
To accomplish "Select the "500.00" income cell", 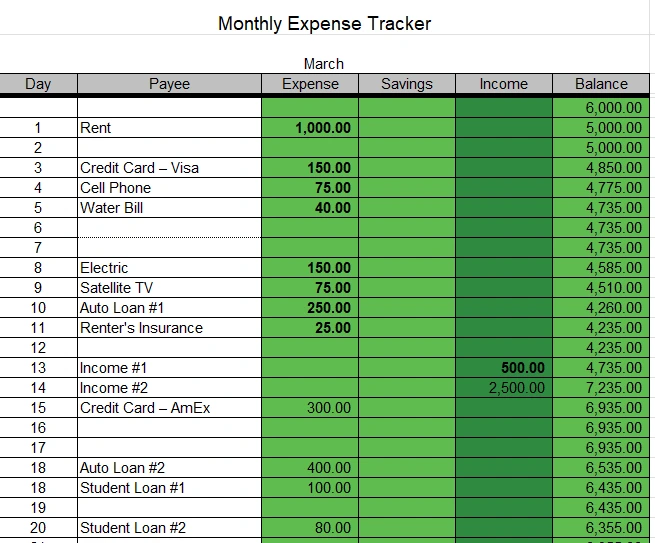I will coord(504,368).
